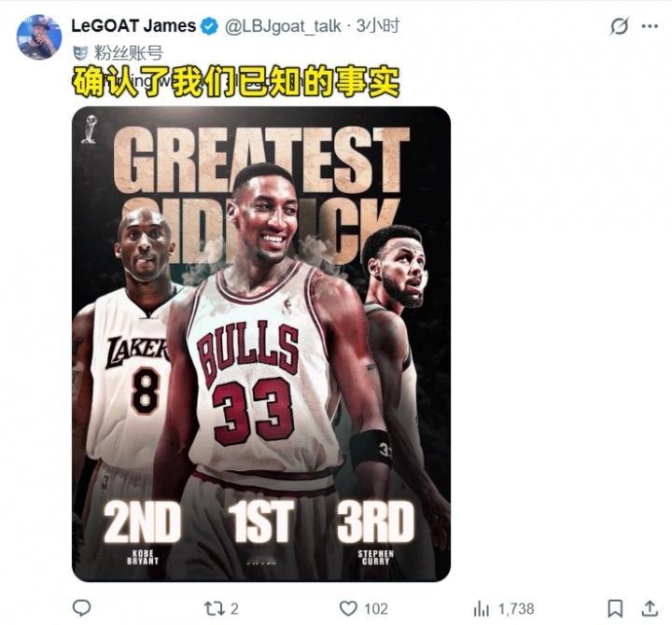Click the 粉丝账号 fan account label
The height and width of the screenshot is (625, 672).
coord(129,53)
